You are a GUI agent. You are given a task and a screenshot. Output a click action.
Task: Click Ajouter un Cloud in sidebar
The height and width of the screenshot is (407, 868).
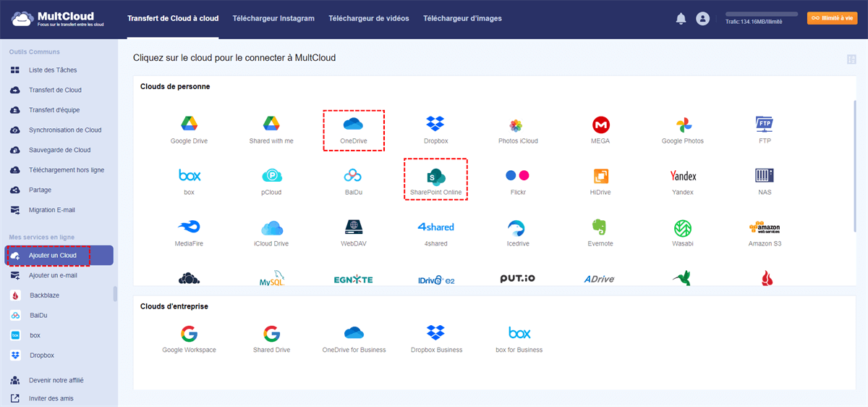point(59,256)
